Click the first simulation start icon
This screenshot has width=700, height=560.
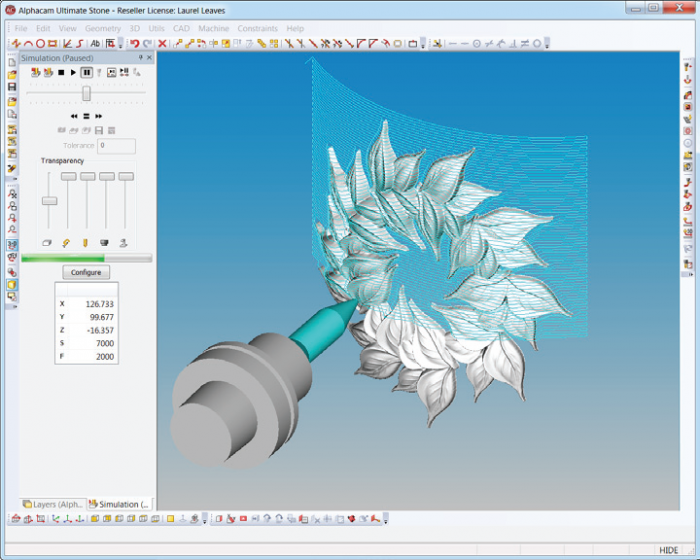36,72
